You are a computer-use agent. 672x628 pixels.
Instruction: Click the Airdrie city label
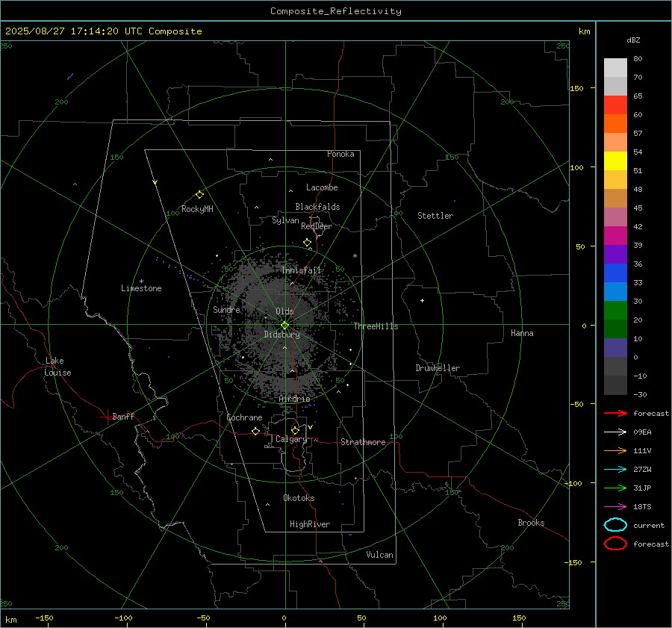pos(294,399)
